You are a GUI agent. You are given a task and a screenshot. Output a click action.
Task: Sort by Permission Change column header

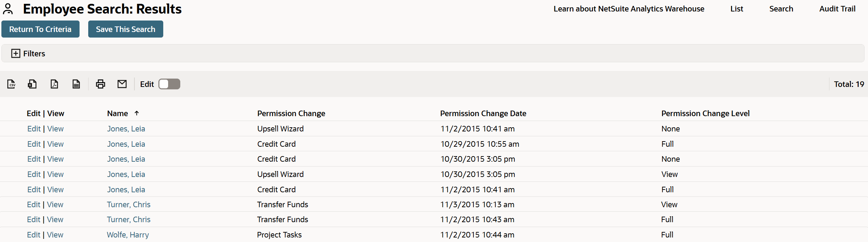coord(291,113)
